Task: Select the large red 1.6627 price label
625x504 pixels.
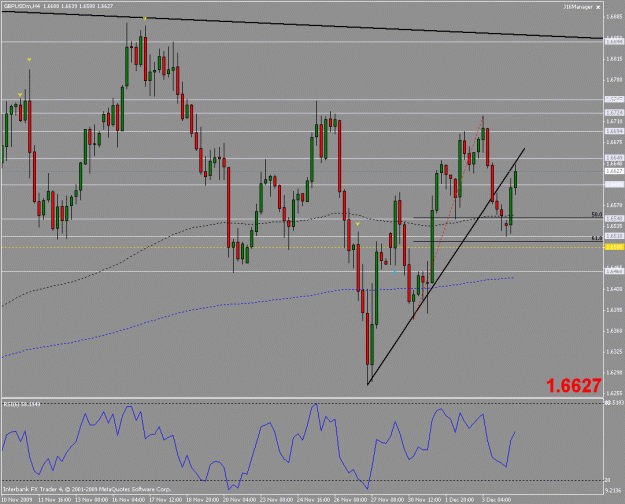Action: [574, 386]
